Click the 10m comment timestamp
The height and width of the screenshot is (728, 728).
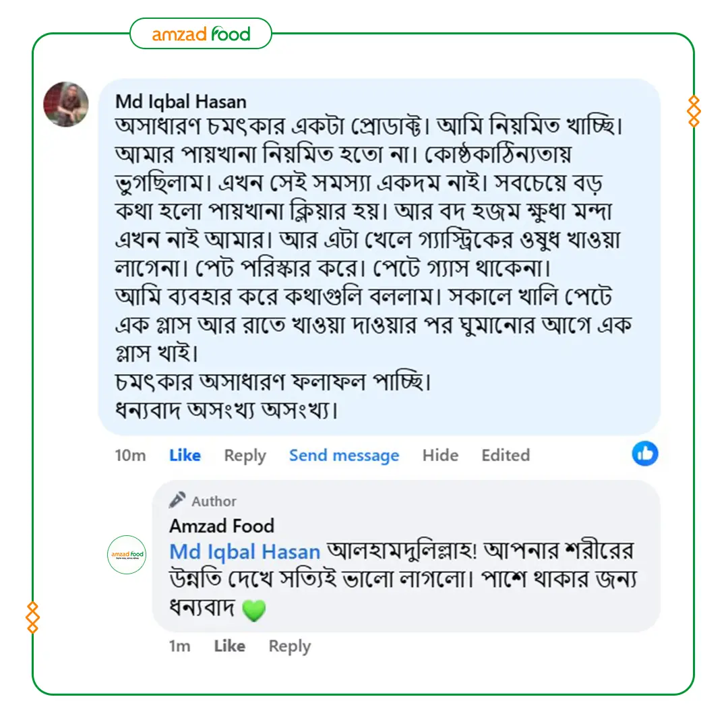tap(130, 456)
